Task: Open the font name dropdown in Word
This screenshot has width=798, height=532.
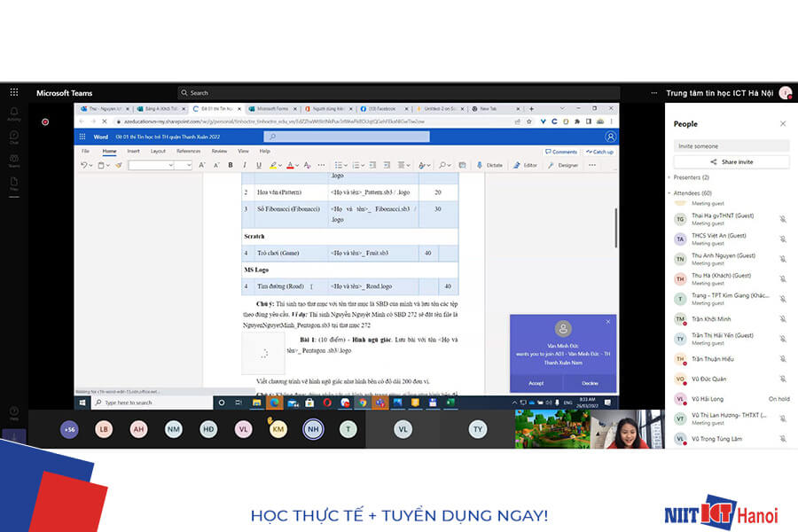Action: 161,165
